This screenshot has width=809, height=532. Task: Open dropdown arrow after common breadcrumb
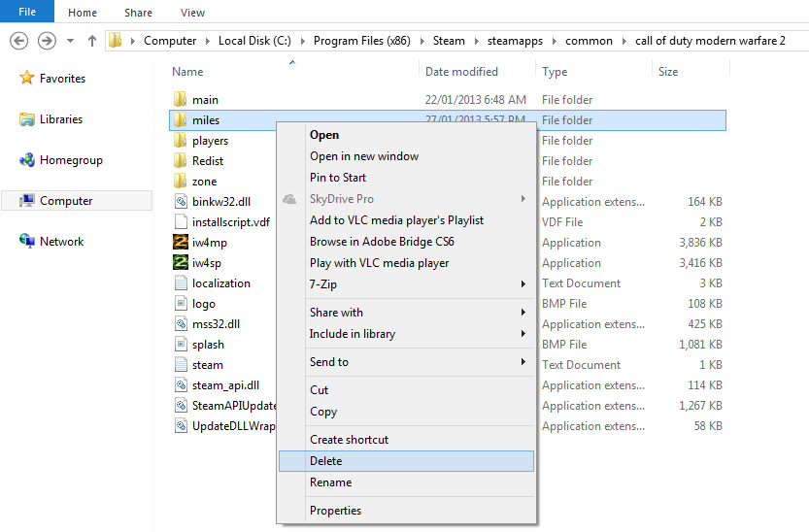(624, 41)
